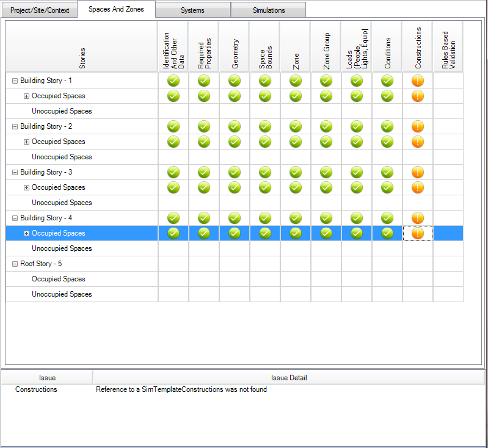Click Space Bounds check for Building Story - 3
Image resolution: width=488 pixels, height=448 pixels.
pos(265,172)
